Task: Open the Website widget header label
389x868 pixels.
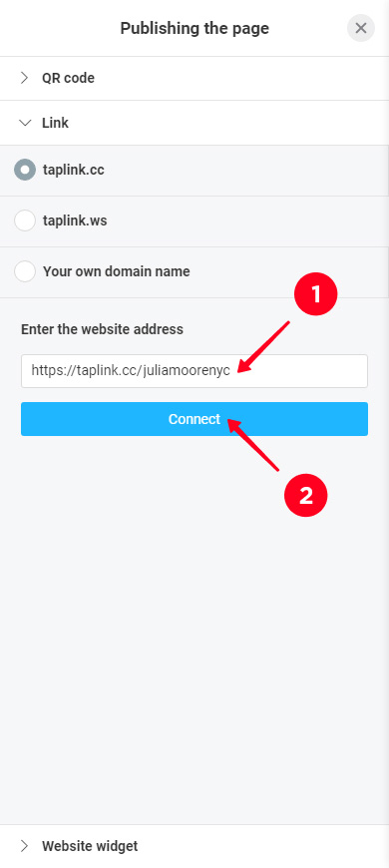Action: [x=90, y=846]
